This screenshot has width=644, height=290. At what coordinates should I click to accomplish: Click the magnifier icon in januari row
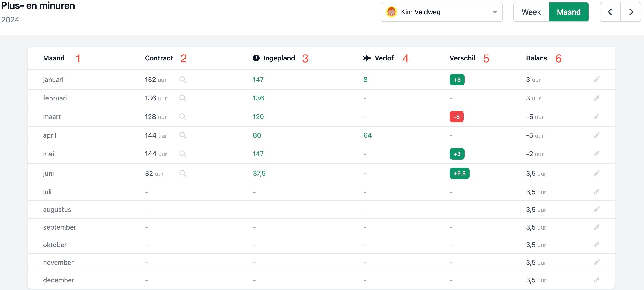[x=182, y=80]
